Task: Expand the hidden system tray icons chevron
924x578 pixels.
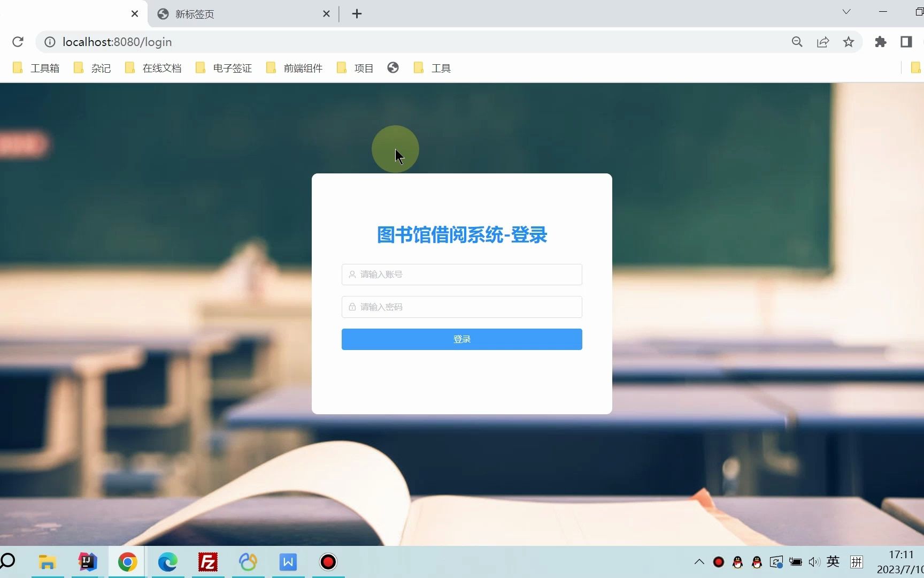Action: (699, 562)
